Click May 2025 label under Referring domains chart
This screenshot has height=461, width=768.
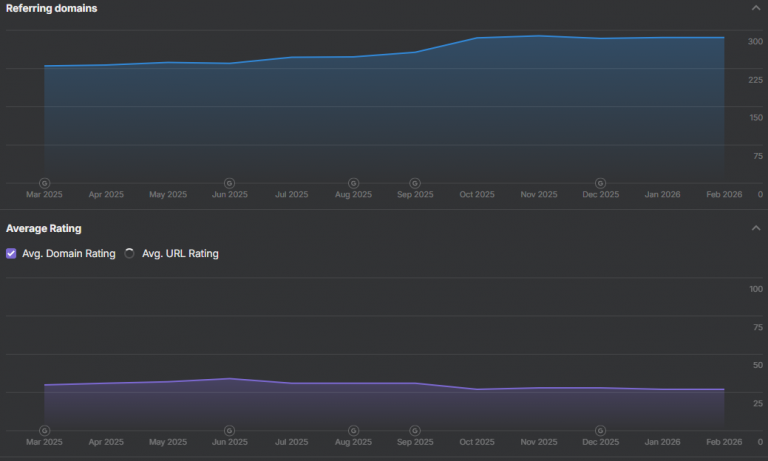(168, 194)
